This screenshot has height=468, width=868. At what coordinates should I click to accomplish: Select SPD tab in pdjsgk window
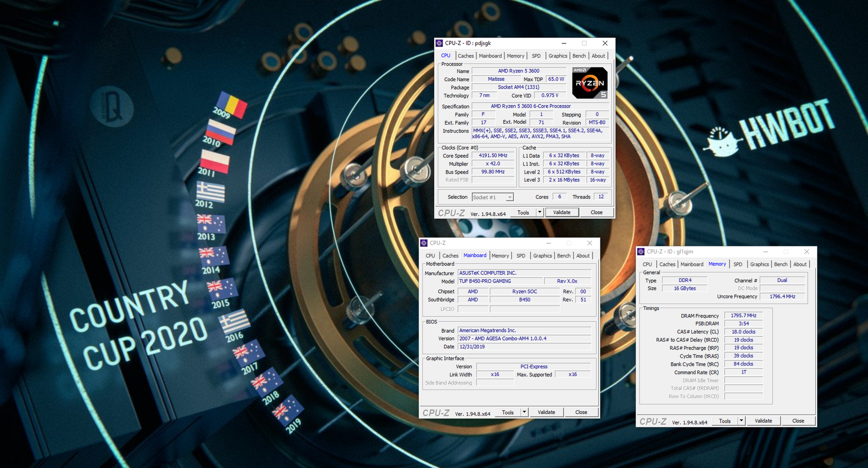coord(536,56)
